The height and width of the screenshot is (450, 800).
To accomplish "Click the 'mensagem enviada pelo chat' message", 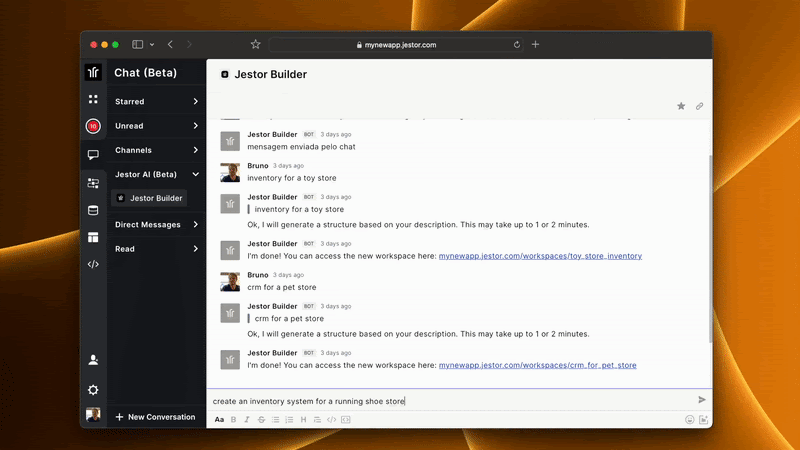I will click(301, 147).
